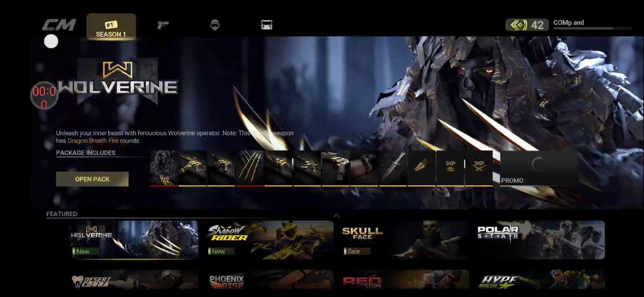
Task: Select the fifth package weapon blueprint
Action: pos(307,168)
